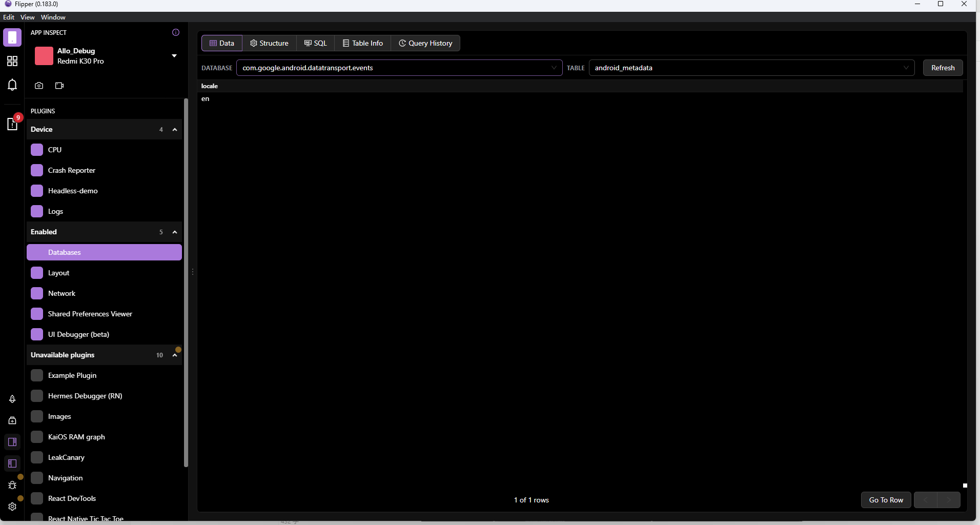The height and width of the screenshot is (525, 980).
Task: Start screen recording with video icon
Action: tap(59, 86)
